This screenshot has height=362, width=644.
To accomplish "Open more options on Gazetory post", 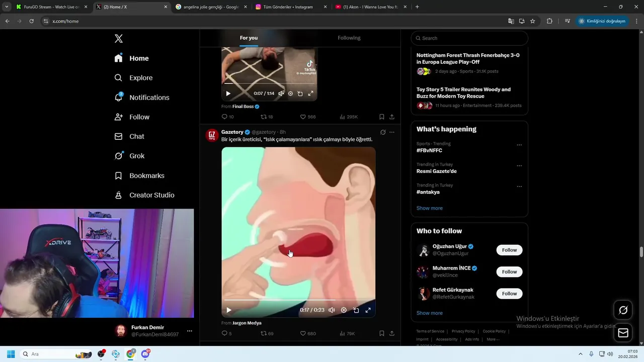I will point(392,132).
